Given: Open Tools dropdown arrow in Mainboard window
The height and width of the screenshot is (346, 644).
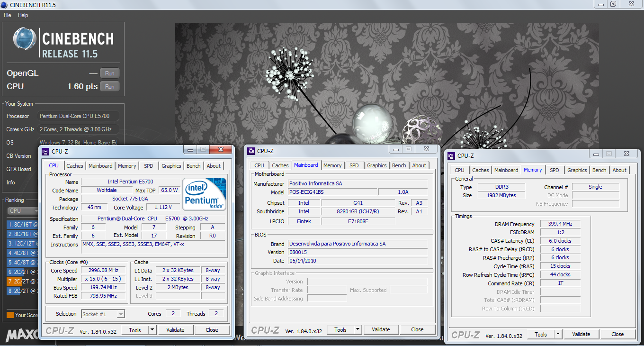Looking at the screenshot, I should (x=358, y=329).
